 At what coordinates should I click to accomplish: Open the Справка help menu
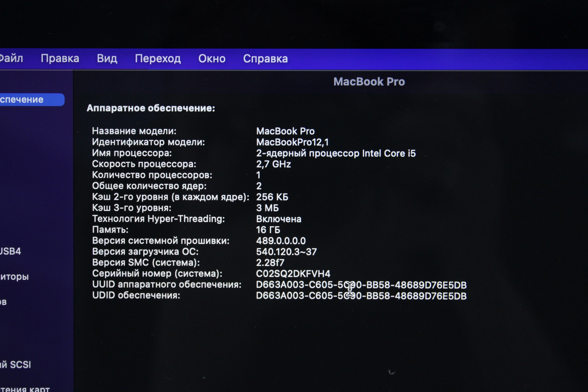[265, 59]
